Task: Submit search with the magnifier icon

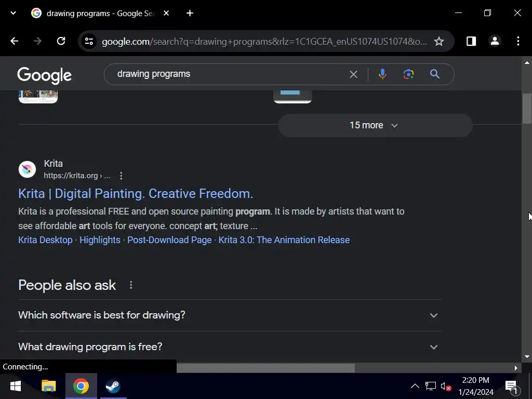Action: click(435, 74)
